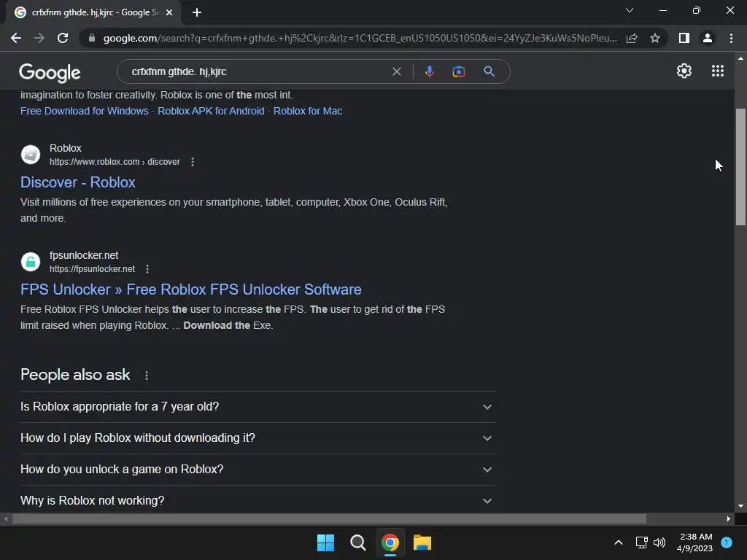Click the fpsunlocker.net favicon
This screenshot has height=560, width=747.
tap(31, 262)
